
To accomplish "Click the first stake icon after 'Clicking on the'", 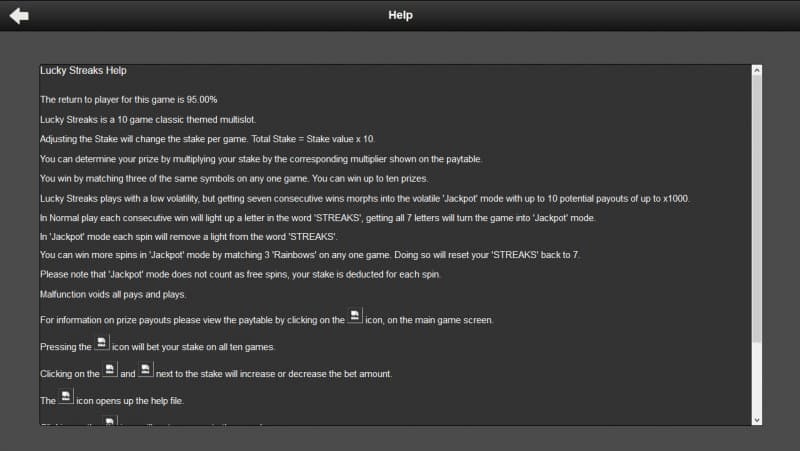I will 110,371.
